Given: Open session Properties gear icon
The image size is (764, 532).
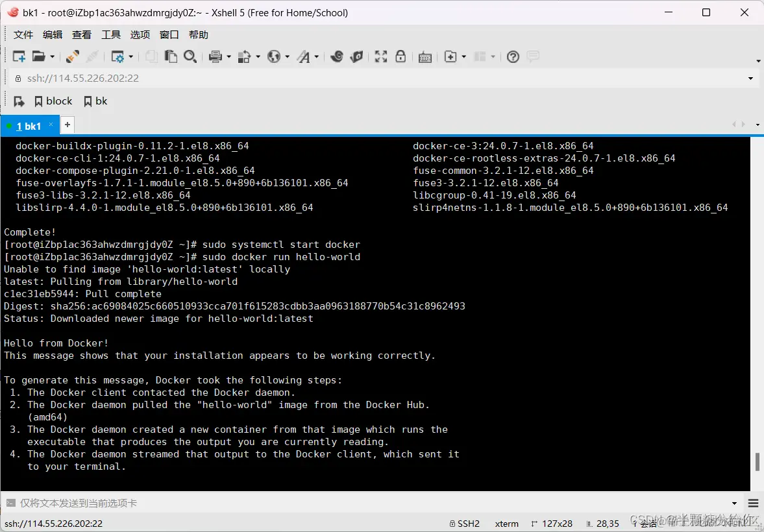Looking at the screenshot, I should click(117, 56).
